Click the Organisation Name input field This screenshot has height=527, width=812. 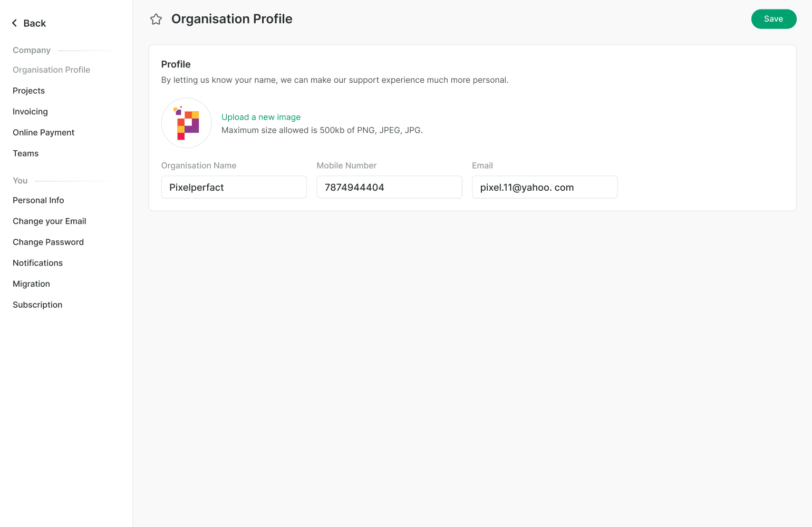click(234, 187)
